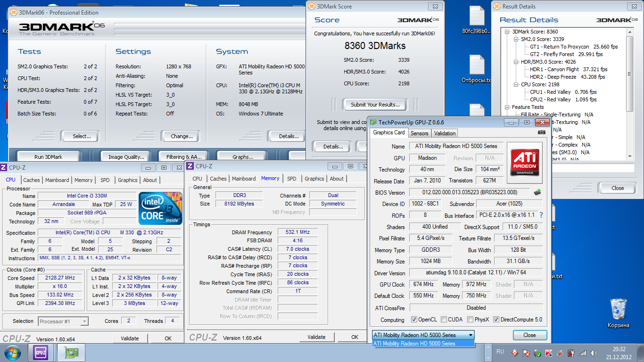Collapse the 3DMark Score: 8360 tree node
The image size is (644, 362).
507,32
